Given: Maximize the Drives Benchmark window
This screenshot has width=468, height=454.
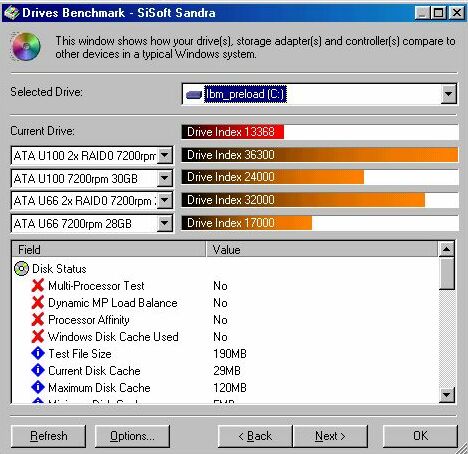Looking at the screenshot, I should pos(438,13).
